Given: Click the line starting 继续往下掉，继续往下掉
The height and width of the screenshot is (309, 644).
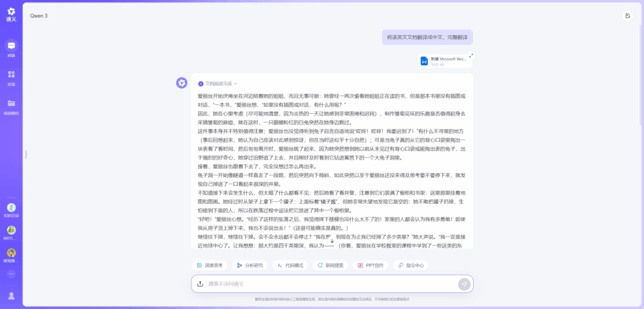Looking at the screenshot, I should pos(332,237).
